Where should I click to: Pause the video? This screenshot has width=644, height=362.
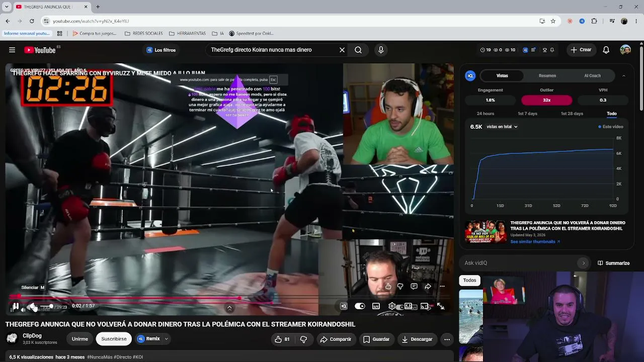point(16,306)
